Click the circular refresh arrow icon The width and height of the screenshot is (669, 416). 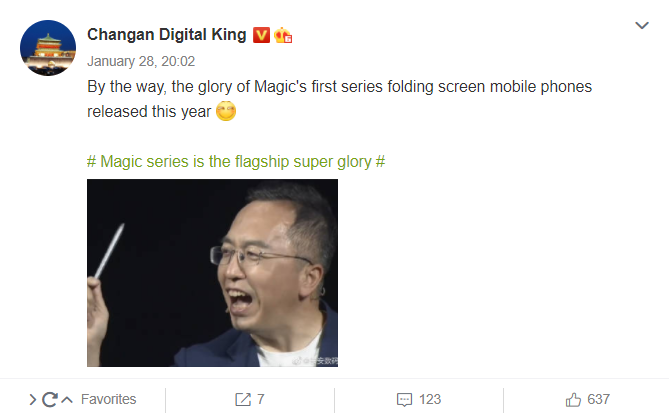click(x=49, y=400)
